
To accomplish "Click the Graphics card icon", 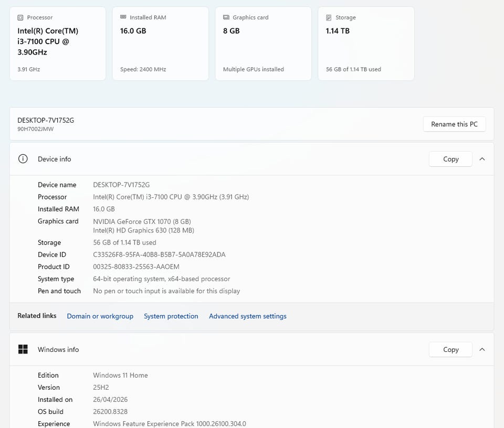I will pyautogui.click(x=226, y=17).
